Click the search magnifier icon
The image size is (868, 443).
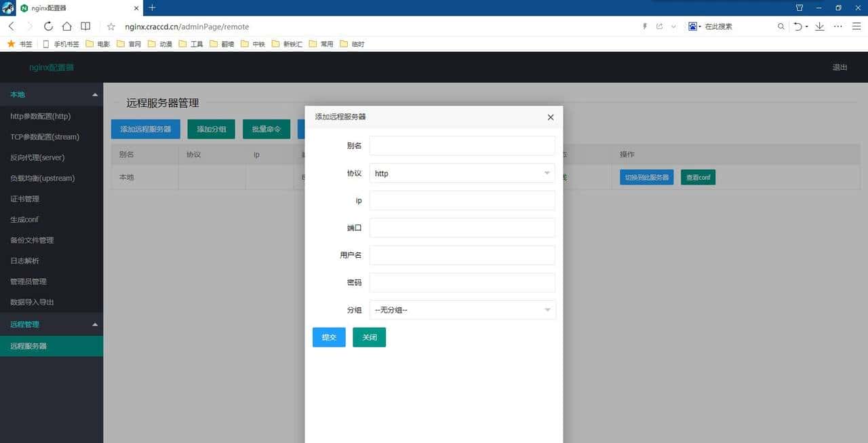click(781, 26)
